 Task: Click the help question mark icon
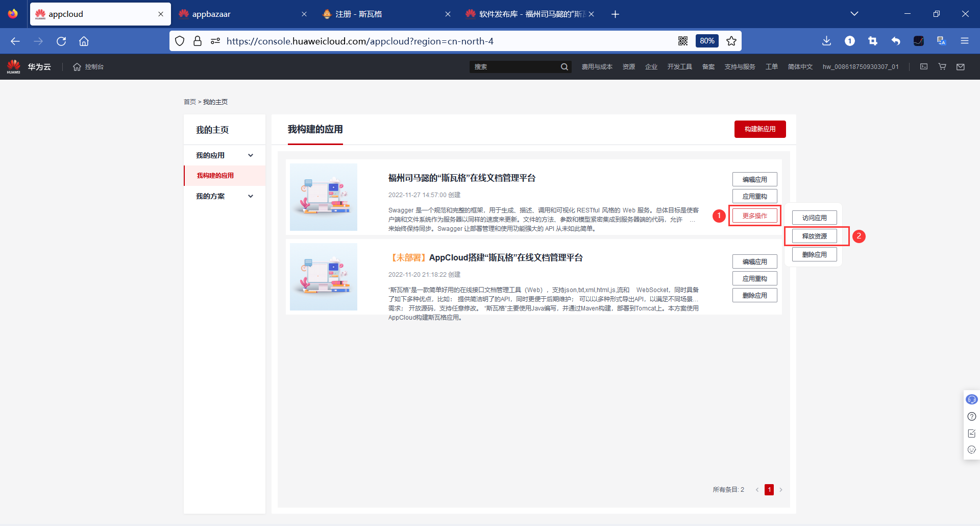click(972, 416)
